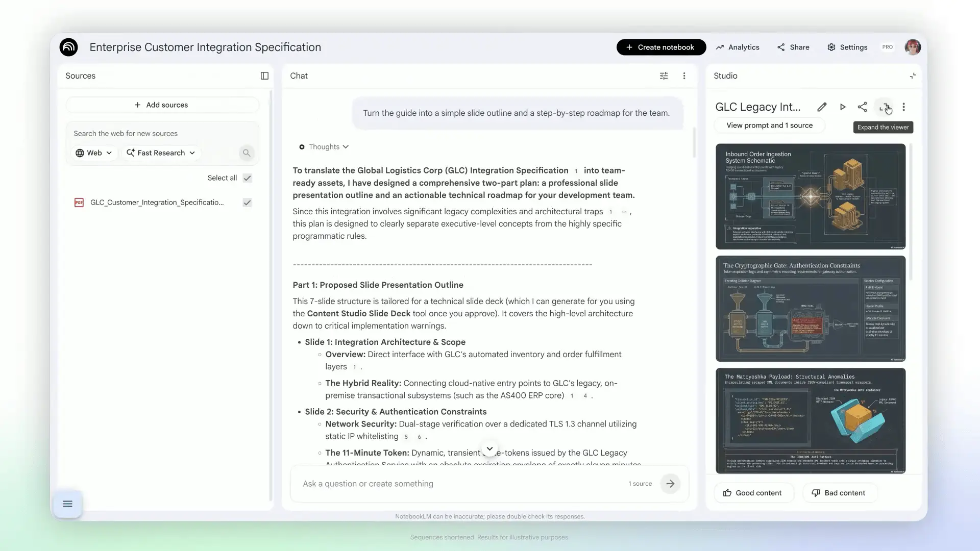Image resolution: width=980 pixels, height=551 pixels.
Task: Click citation 4 after AS400 ERP core
Action: [585, 396]
